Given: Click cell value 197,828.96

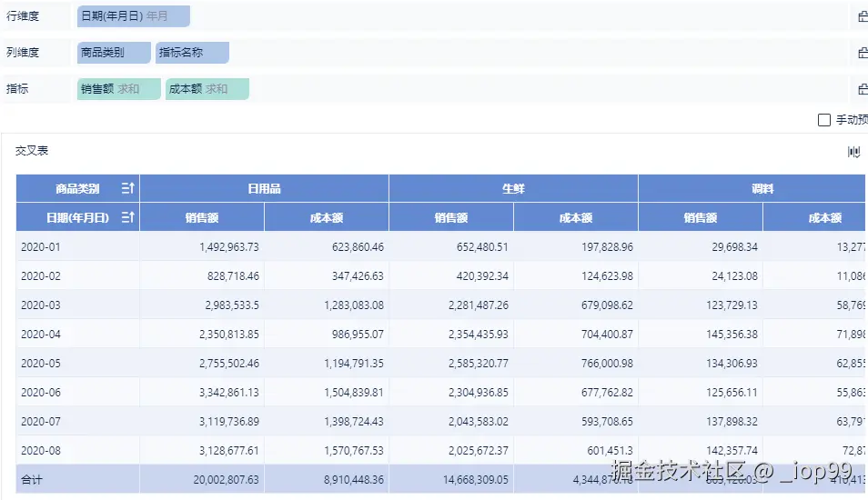Looking at the screenshot, I should [x=607, y=246].
